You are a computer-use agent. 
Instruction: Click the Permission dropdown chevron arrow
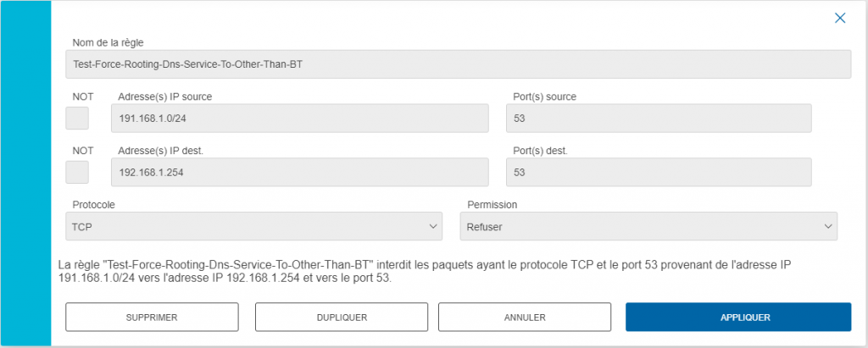[x=828, y=226]
